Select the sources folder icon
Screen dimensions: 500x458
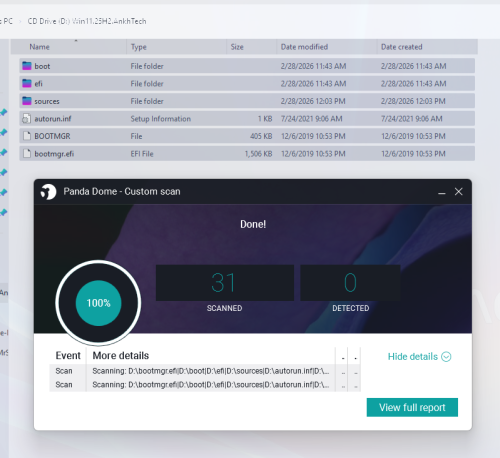[27, 101]
